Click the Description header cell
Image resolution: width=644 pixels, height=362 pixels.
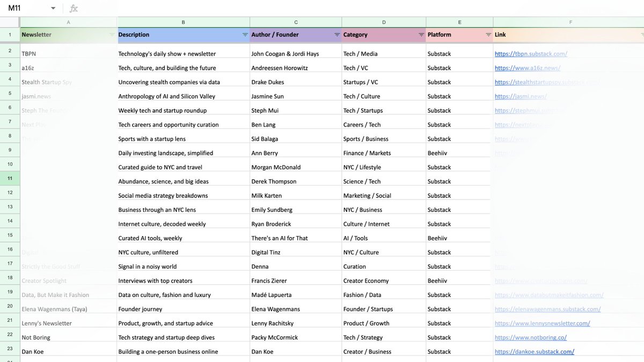(184, 35)
